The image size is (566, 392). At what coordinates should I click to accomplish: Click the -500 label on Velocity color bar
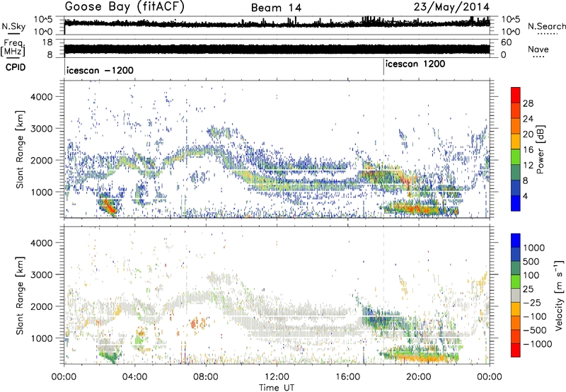click(x=535, y=330)
